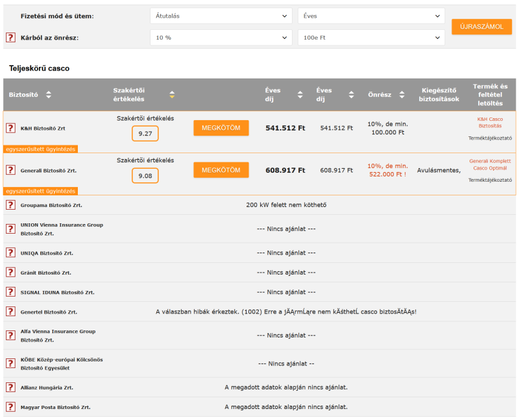Viewport: 519px width, 420px height.
Task: Click Magyar Posta row's nincs ajánlat message
Action: (x=286, y=407)
